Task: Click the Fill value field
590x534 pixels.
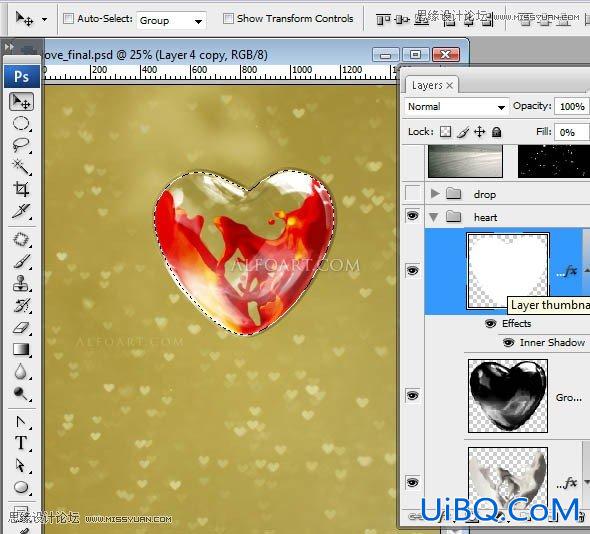Action: (x=572, y=132)
